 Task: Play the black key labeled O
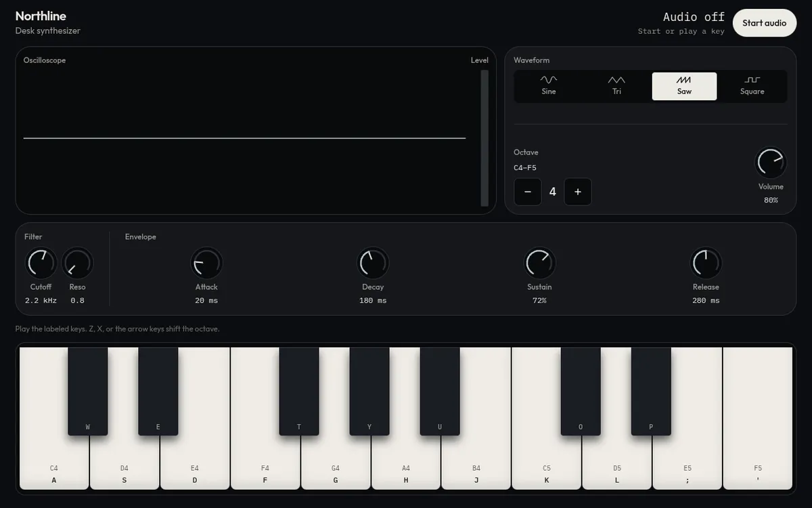(581, 391)
